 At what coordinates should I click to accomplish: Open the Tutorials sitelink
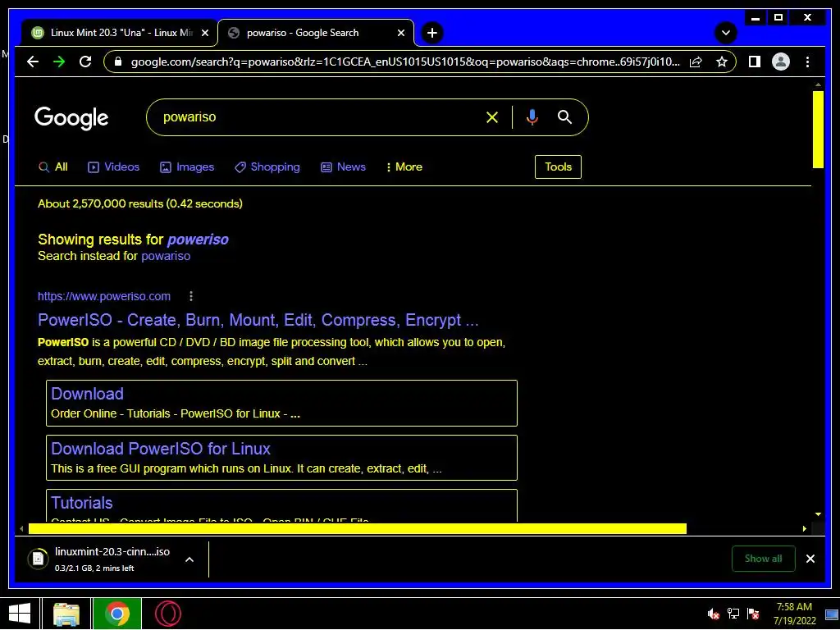click(82, 503)
